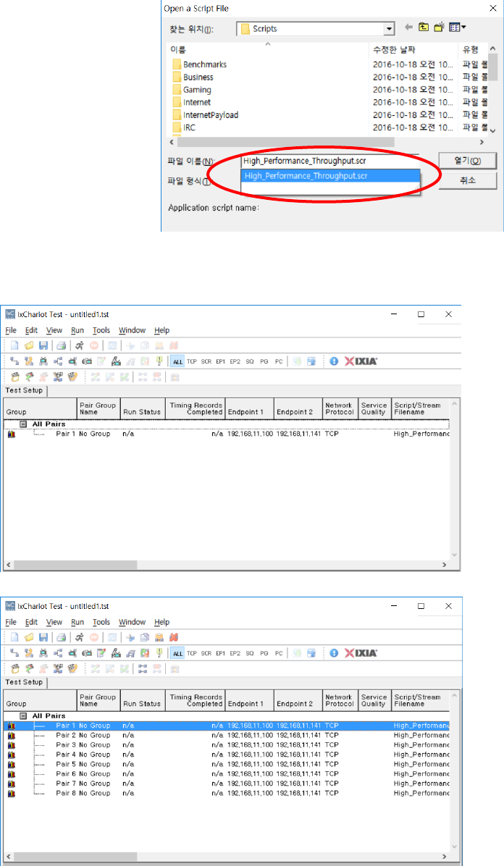Click horizontal scrollbar of the dialog file list
Image resolution: width=504 pixels, height=866 pixels.
point(285,142)
